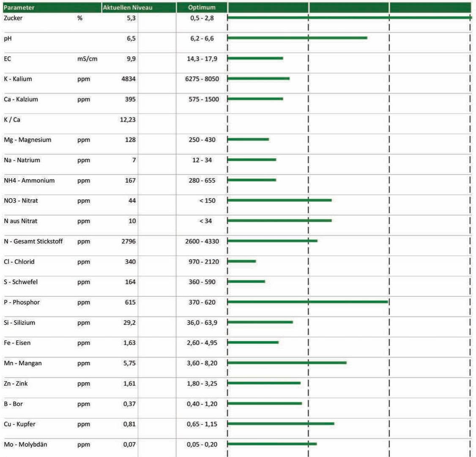Image resolution: width=476 pixels, height=457 pixels.
Task: Click the "Si - Silizium" label
Action: [19, 323]
